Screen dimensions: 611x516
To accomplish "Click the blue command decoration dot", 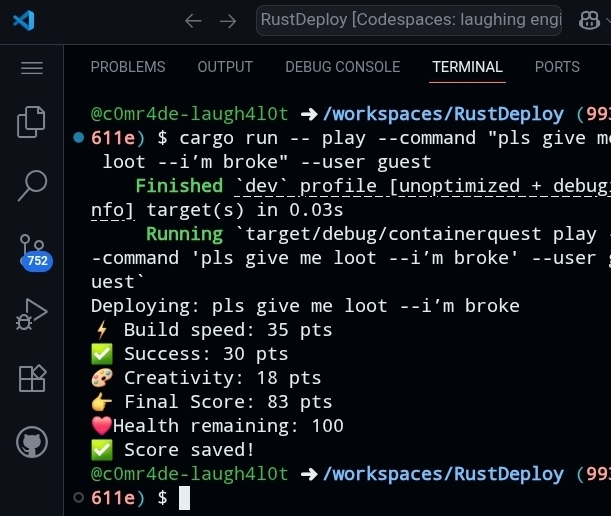I will pyautogui.click(x=79, y=138).
